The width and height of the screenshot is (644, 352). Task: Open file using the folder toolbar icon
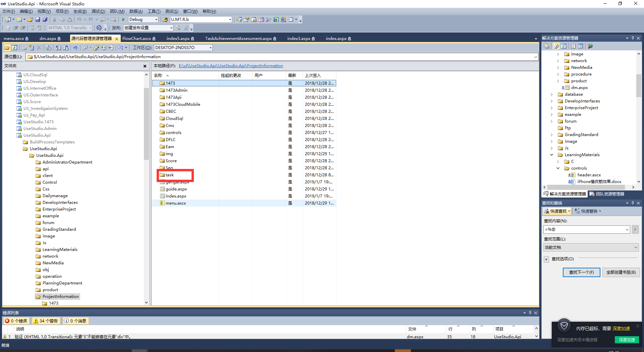30,19
